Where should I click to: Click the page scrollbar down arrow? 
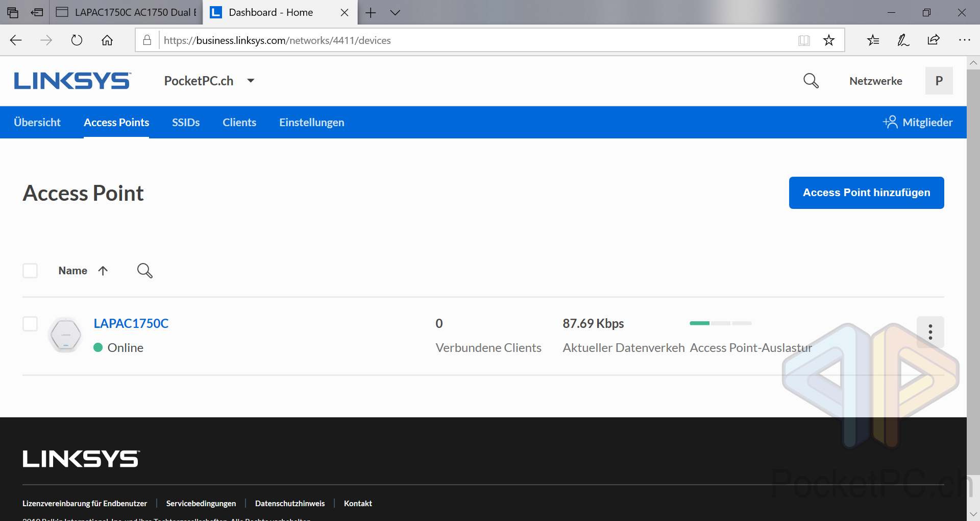click(973, 514)
